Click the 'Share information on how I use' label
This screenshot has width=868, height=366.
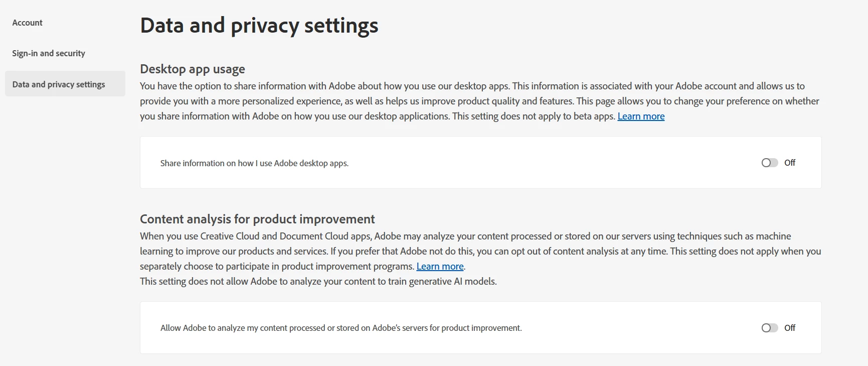[x=254, y=163]
